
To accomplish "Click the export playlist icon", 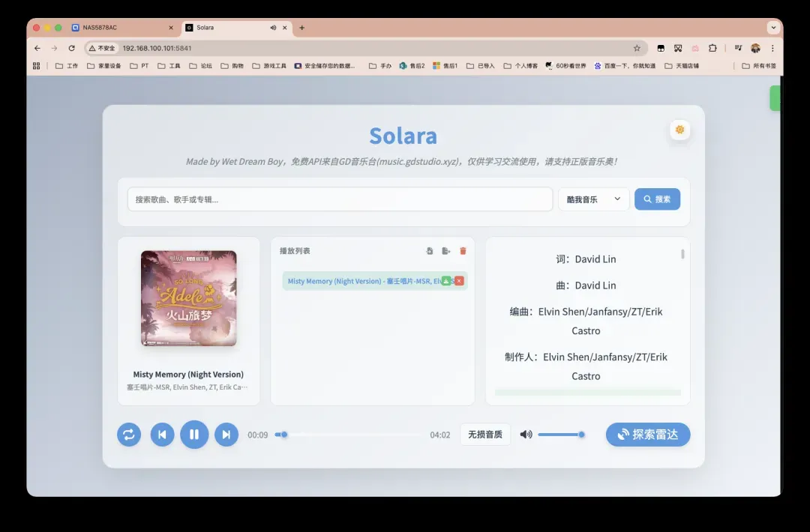I will tap(446, 251).
